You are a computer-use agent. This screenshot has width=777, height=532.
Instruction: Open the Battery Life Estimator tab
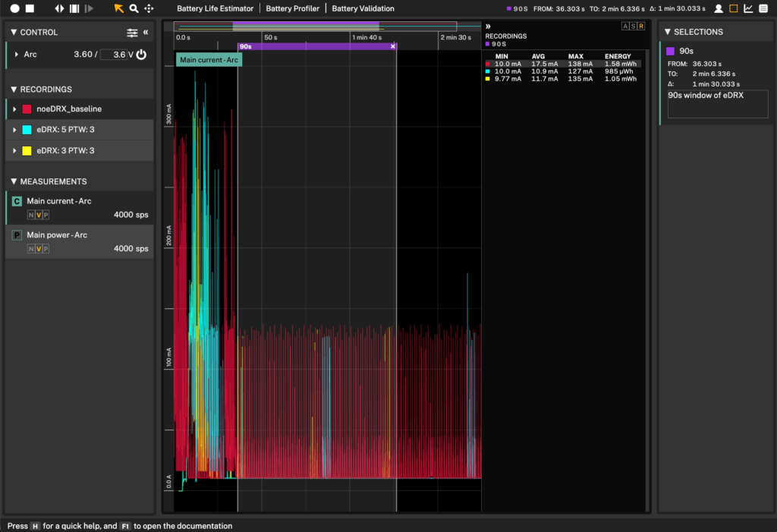tap(215, 8)
